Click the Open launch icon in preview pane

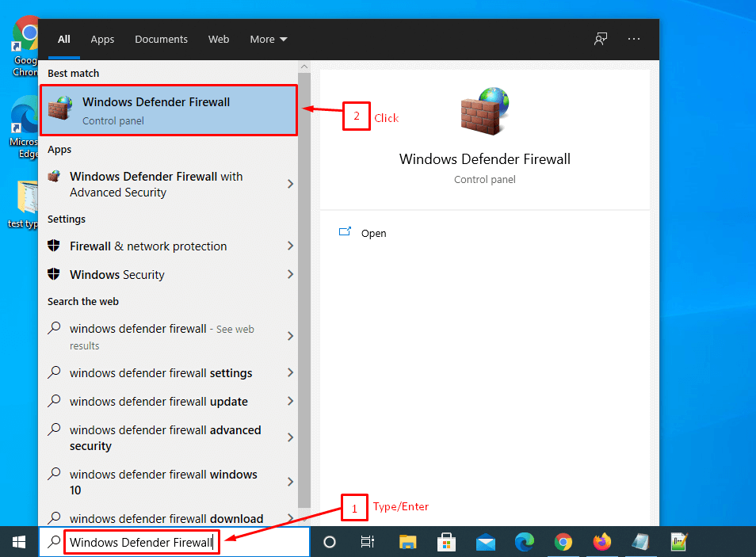345,232
